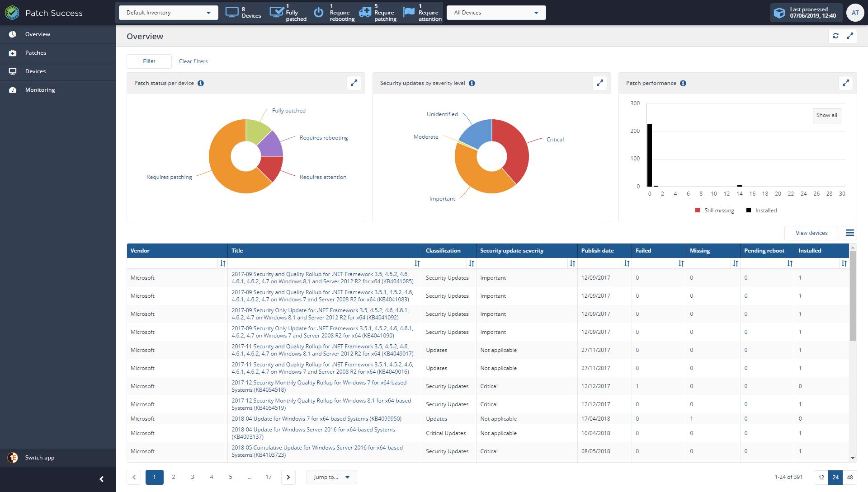Expand the Patch performance chart

846,83
